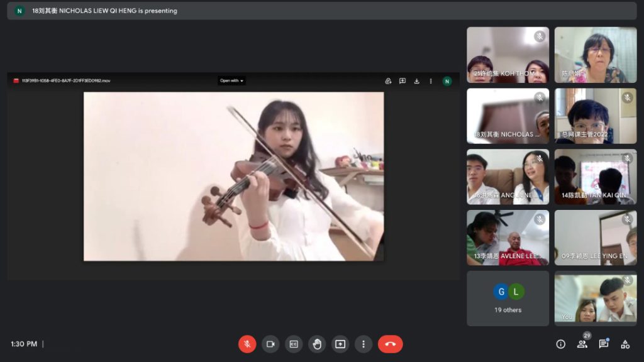The width and height of the screenshot is (644, 362).
Task: Toggle the camera on or off
Action: click(270, 344)
